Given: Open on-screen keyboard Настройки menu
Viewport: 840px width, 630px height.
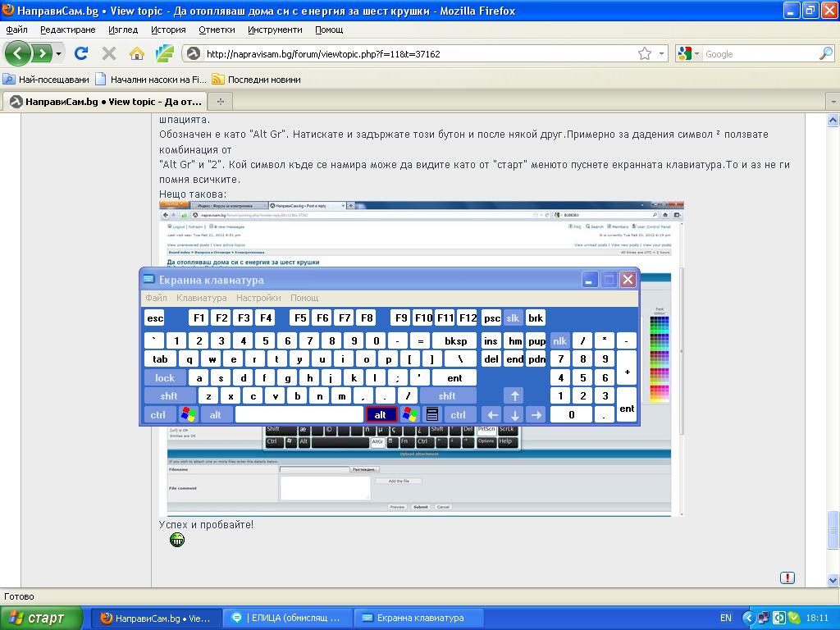Looking at the screenshot, I should [258, 297].
